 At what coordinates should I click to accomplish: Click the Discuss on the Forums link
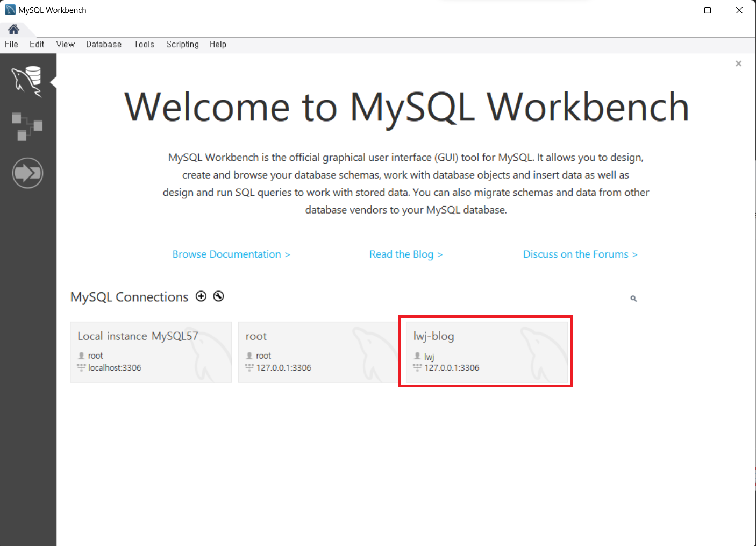point(580,254)
